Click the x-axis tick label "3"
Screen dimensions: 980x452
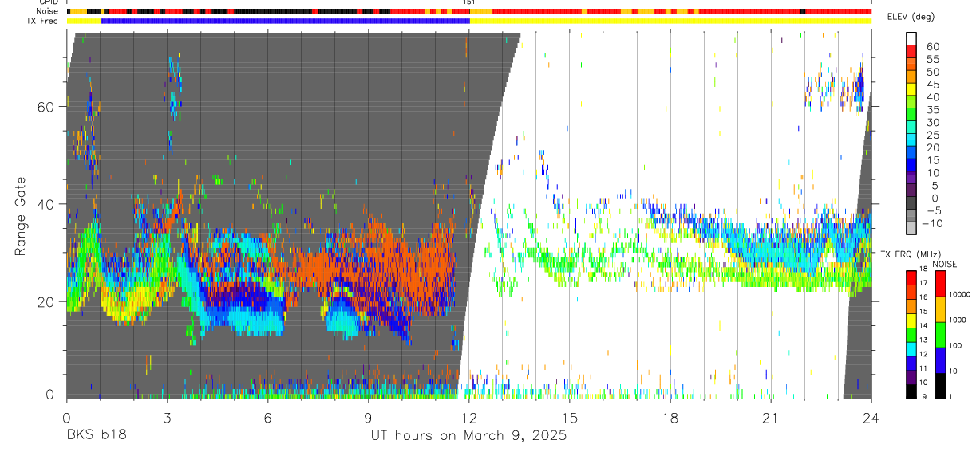(x=167, y=418)
